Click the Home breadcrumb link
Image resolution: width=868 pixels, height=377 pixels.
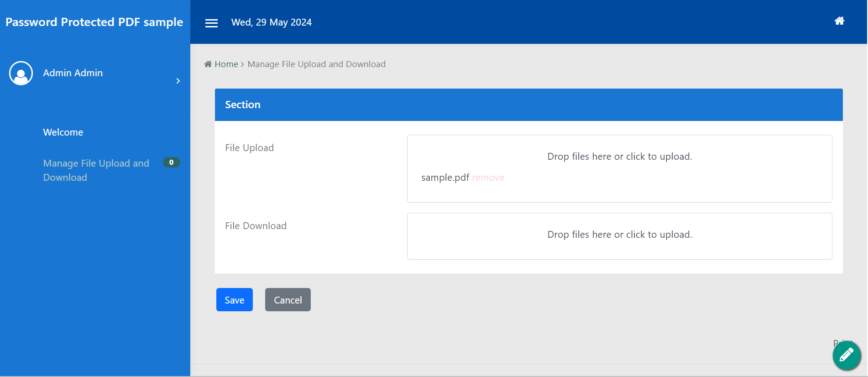[x=226, y=64]
